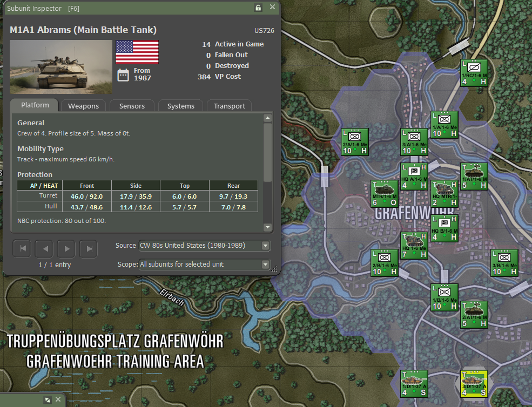Click scroll up arrow in Platform panel

(x=267, y=118)
